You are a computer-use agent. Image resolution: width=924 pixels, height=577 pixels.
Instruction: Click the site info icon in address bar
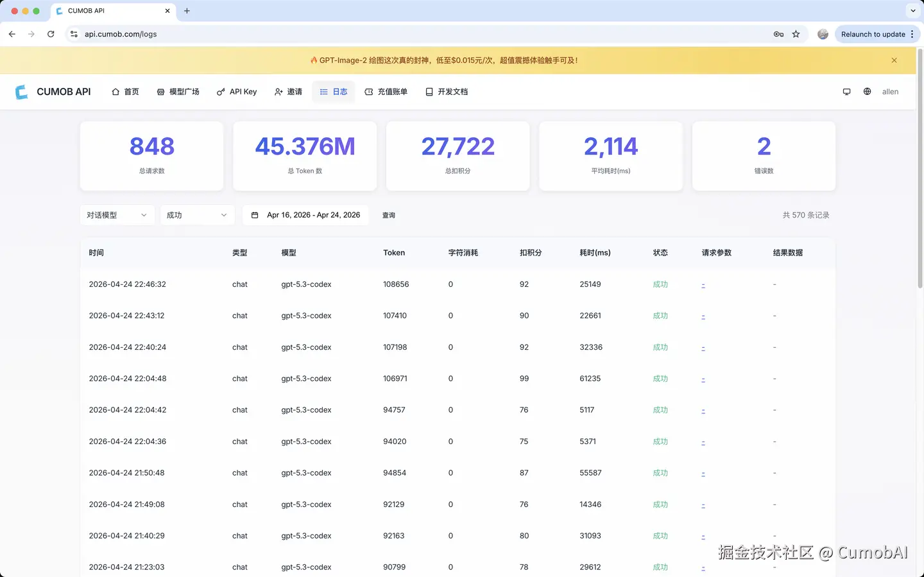coord(74,34)
